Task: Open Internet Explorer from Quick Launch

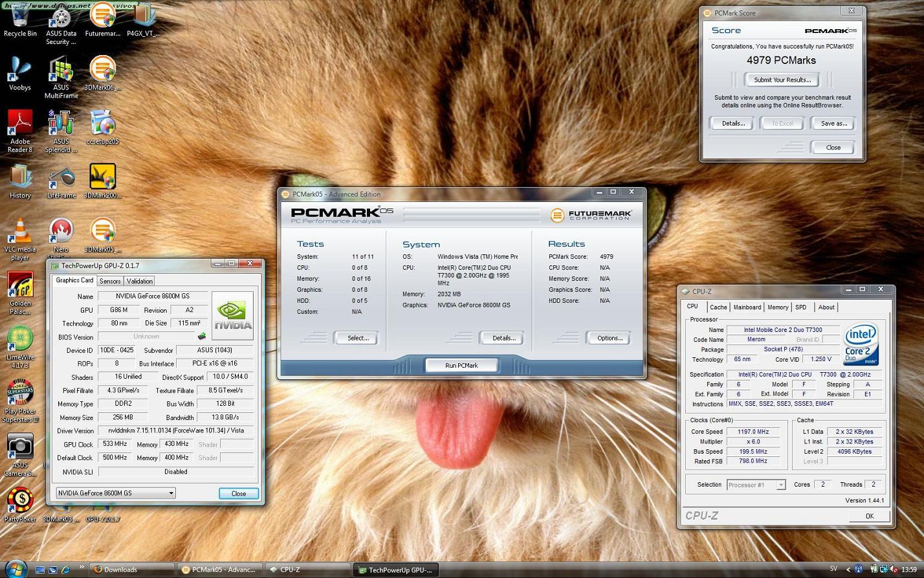Action: (65, 570)
